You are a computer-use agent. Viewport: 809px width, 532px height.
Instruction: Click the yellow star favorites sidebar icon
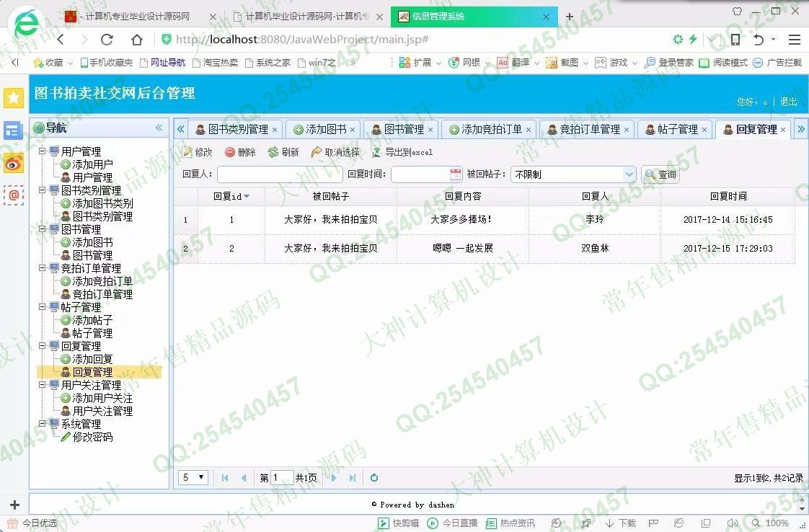coord(14,97)
